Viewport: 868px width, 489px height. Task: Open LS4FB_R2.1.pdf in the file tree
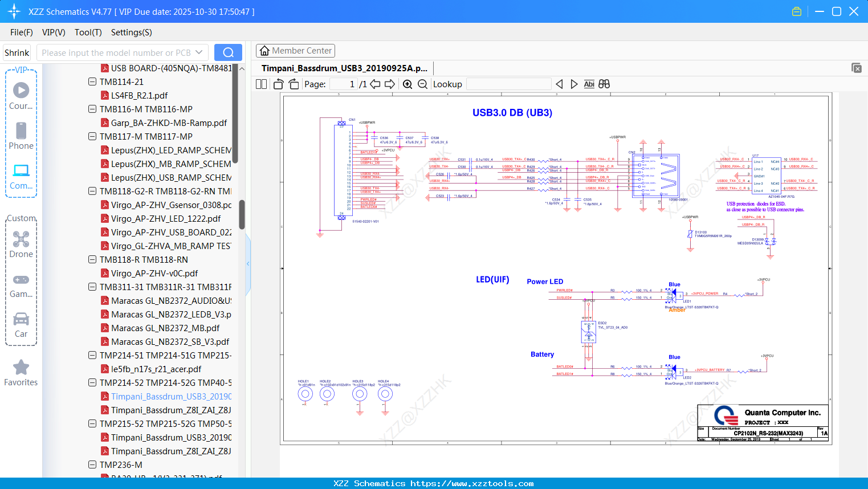click(139, 95)
